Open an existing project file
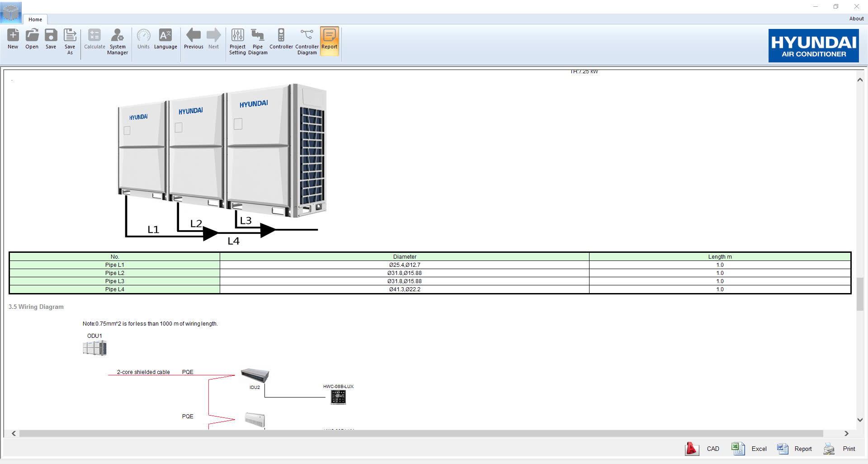This screenshot has height=464, width=868. tap(32, 39)
